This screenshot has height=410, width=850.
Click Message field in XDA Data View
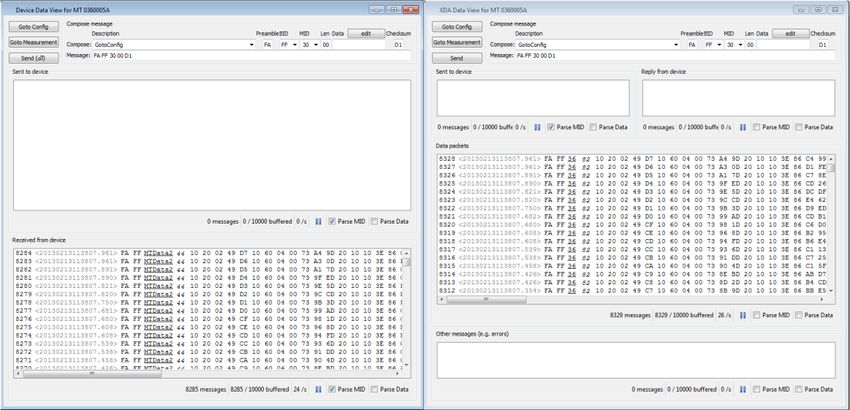click(675, 55)
